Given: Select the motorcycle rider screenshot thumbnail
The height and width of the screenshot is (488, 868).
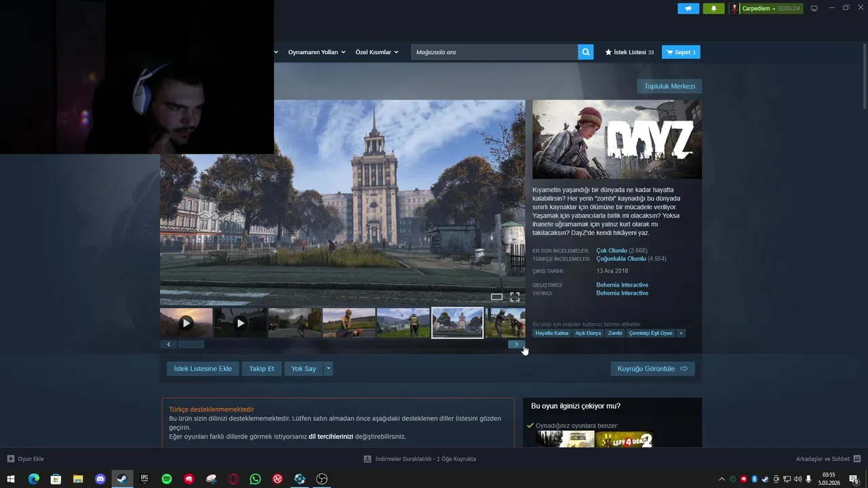Looking at the screenshot, I should pyautogui.click(x=295, y=323).
